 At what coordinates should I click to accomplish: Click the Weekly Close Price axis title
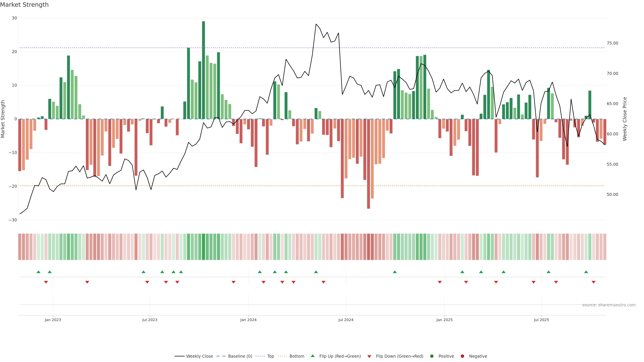(625, 119)
